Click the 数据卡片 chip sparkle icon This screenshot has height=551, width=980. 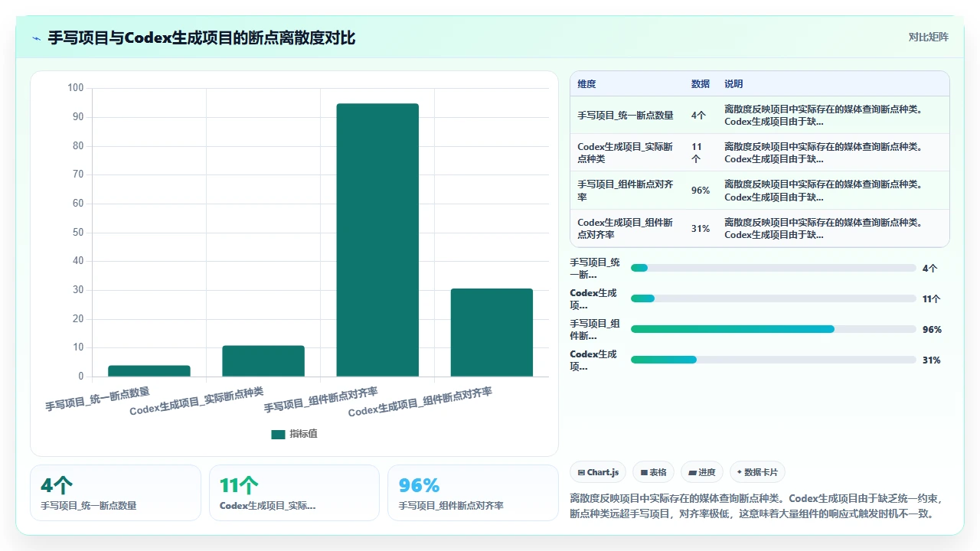point(739,472)
